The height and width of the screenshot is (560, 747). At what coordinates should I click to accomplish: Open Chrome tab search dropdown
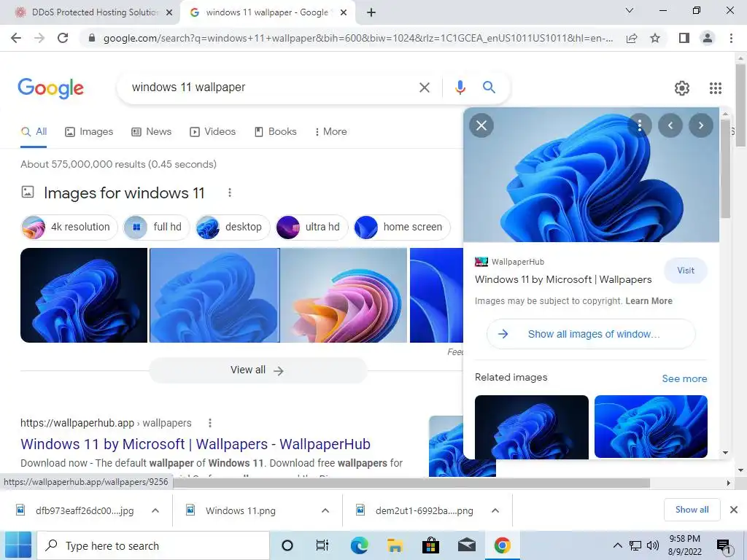tap(630, 10)
